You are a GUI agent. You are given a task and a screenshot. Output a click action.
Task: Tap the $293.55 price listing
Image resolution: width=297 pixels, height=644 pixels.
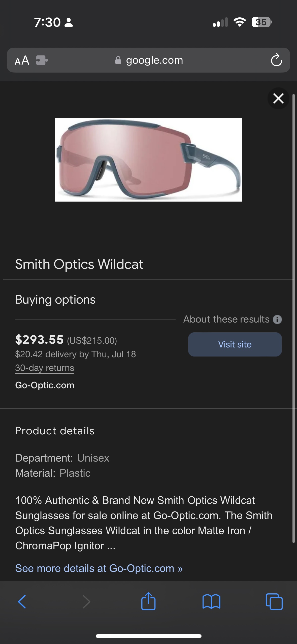[x=40, y=340]
